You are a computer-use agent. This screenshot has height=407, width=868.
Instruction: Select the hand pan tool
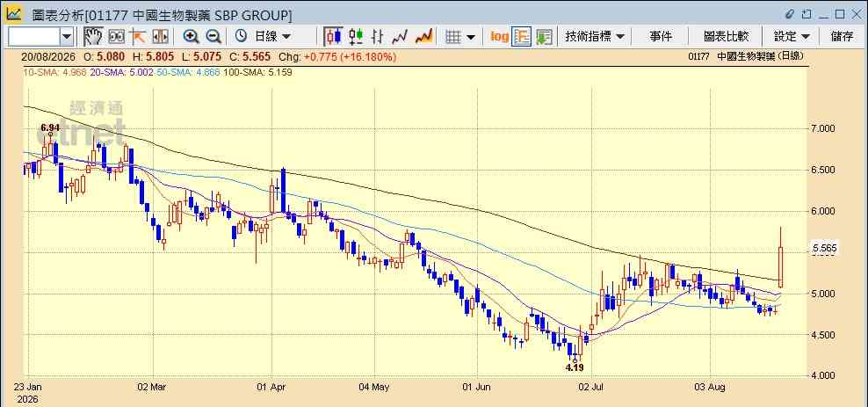point(93,37)
